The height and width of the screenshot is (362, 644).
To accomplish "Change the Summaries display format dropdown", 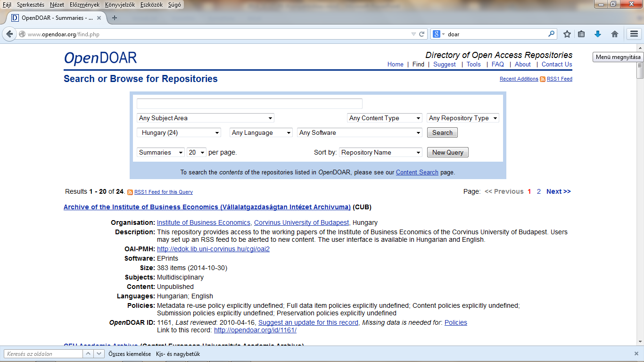I will (x=161, y=153).
